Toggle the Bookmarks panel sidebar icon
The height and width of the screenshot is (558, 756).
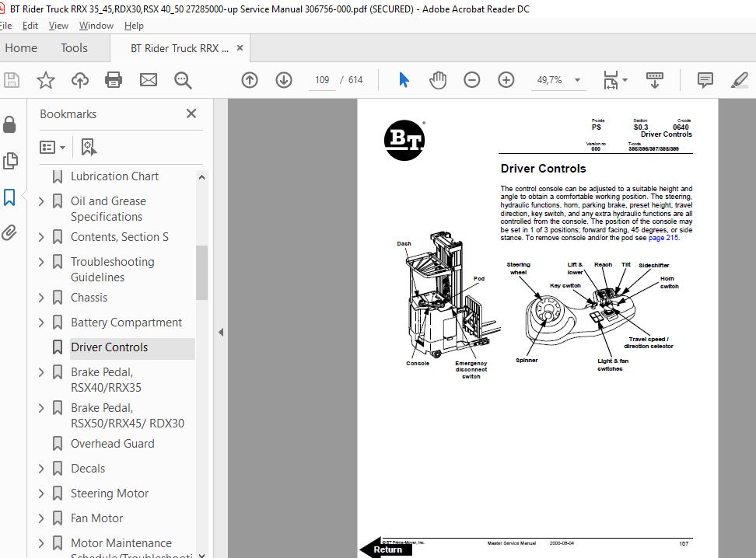[9, 197]
